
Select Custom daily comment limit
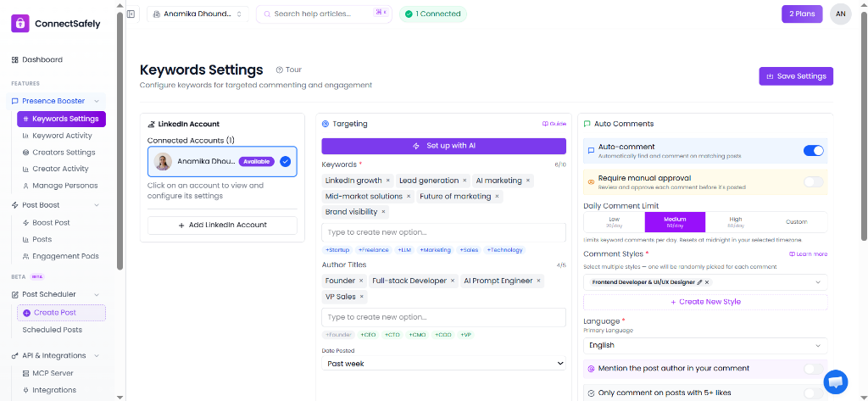[x=797, y=222]
